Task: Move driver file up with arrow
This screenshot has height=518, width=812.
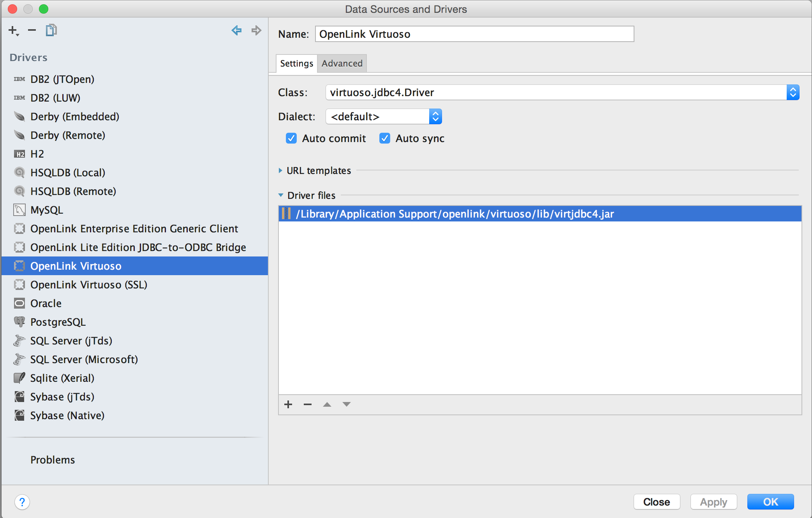Action: point(327,404)
